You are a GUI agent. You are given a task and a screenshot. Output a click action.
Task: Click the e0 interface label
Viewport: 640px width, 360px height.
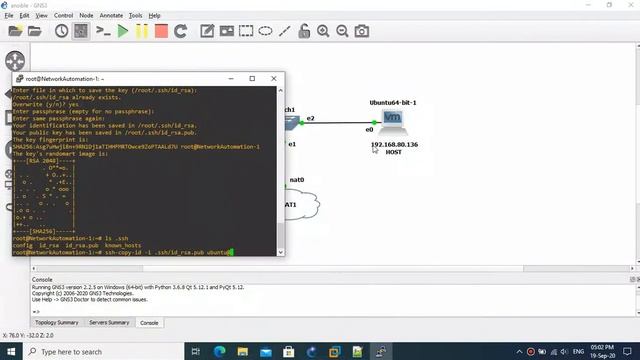coord(369,129)
